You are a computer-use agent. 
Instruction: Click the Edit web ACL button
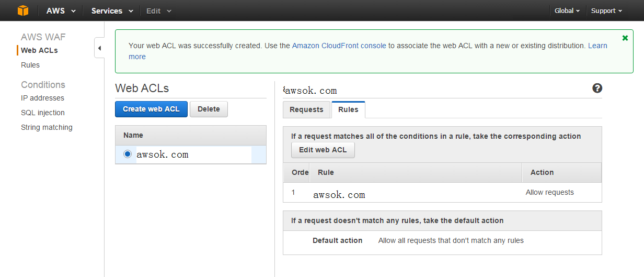(x=323, y=150)
